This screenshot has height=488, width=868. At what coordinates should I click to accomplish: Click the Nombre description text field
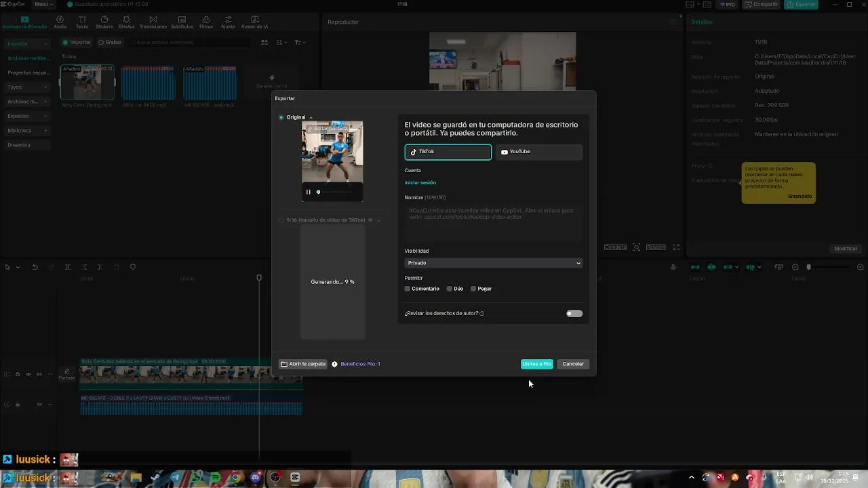pyautogui.click(x=493, y=222)
